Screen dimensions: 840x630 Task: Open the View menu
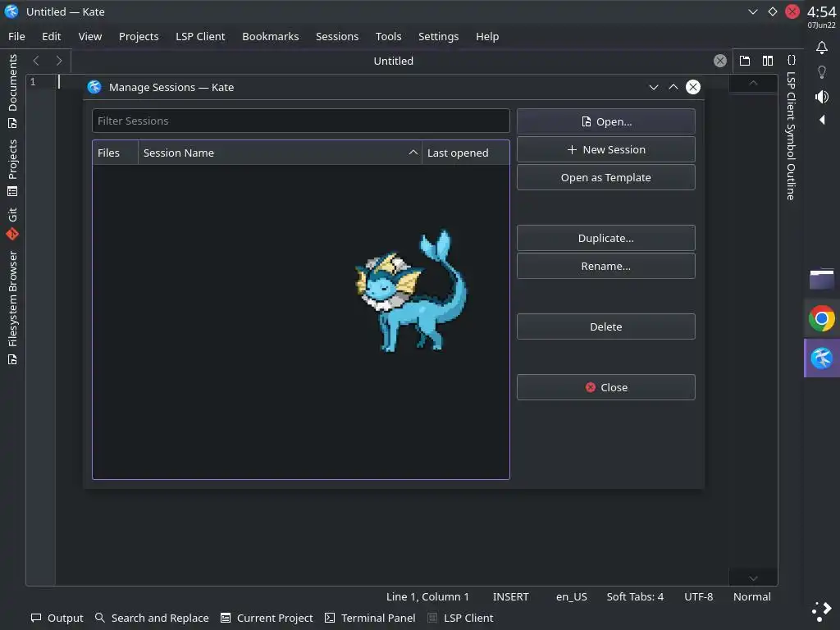90,36
